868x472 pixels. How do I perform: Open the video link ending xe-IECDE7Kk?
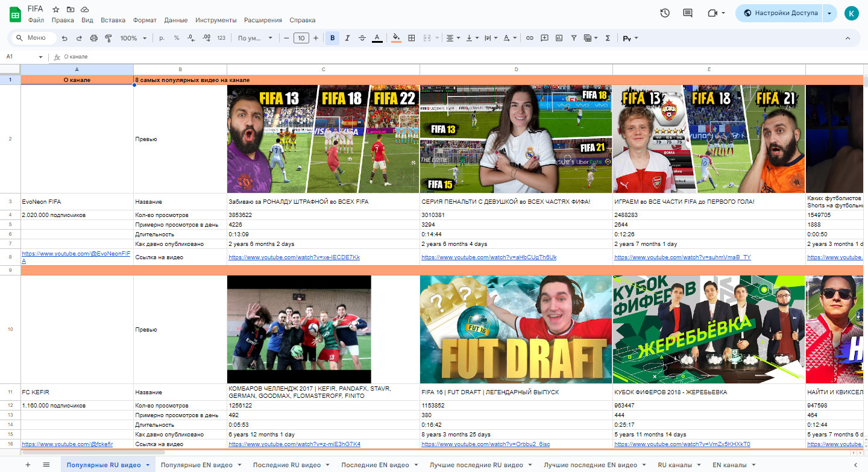[294, 257]
